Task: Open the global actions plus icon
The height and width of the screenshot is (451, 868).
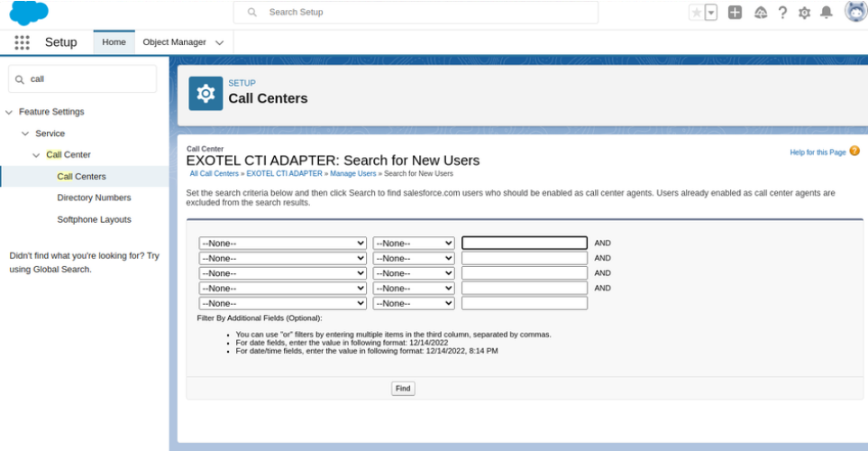Action: pos(735,13)
